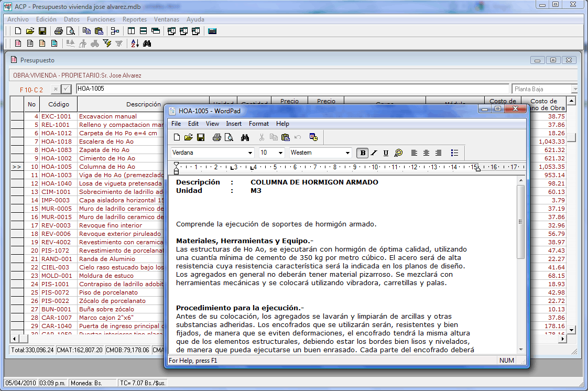588x391 pixels.
Task: Toggle Underline formatting in WordPad
Action: (386, 153)
